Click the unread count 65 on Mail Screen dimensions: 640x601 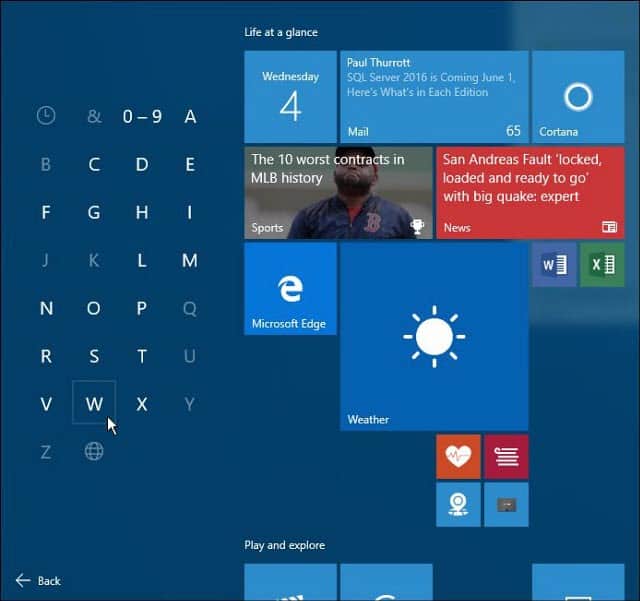pyautogui.click(x=513, y=131)
